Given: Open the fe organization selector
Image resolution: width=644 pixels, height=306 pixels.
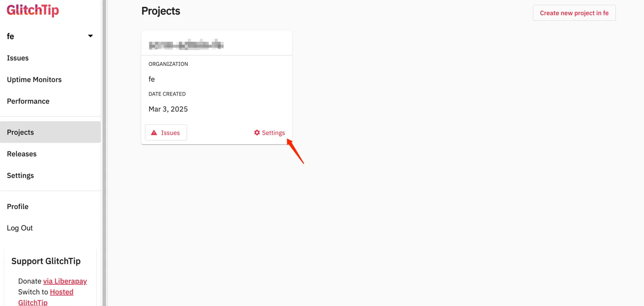Looking at the screenshot, I should pyautogui.click(x=50, y=36).
